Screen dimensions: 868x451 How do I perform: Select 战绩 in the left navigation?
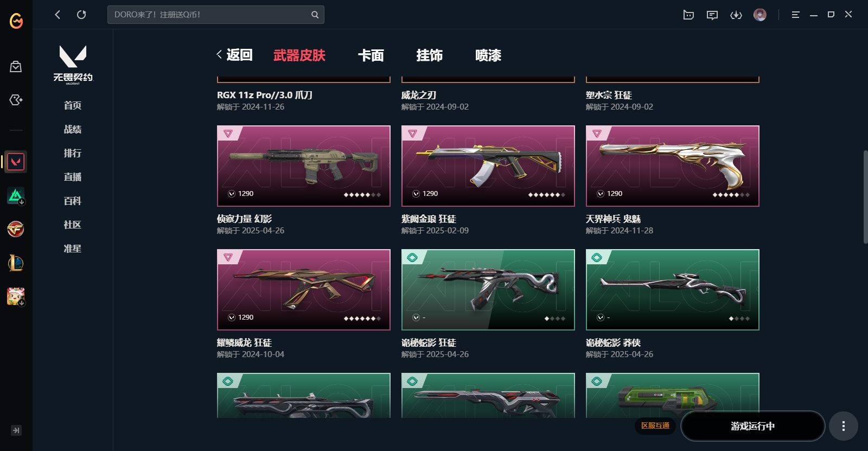(x=73, y=129)
